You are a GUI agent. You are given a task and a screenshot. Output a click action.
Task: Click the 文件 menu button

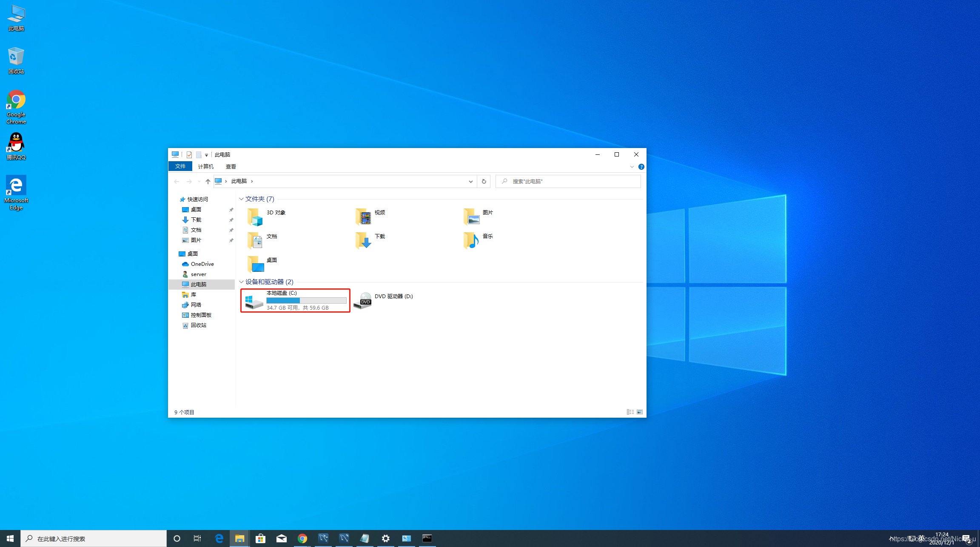tap(180, 166)
